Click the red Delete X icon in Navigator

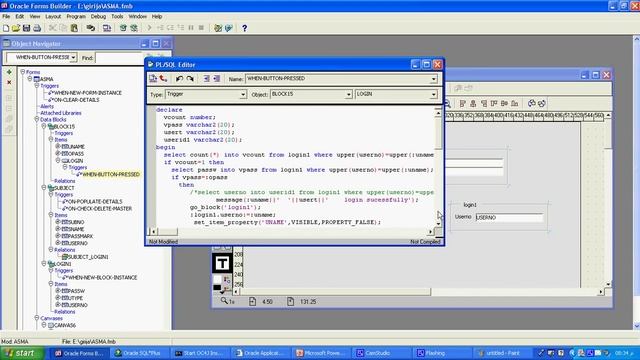(x=9, y=82)
